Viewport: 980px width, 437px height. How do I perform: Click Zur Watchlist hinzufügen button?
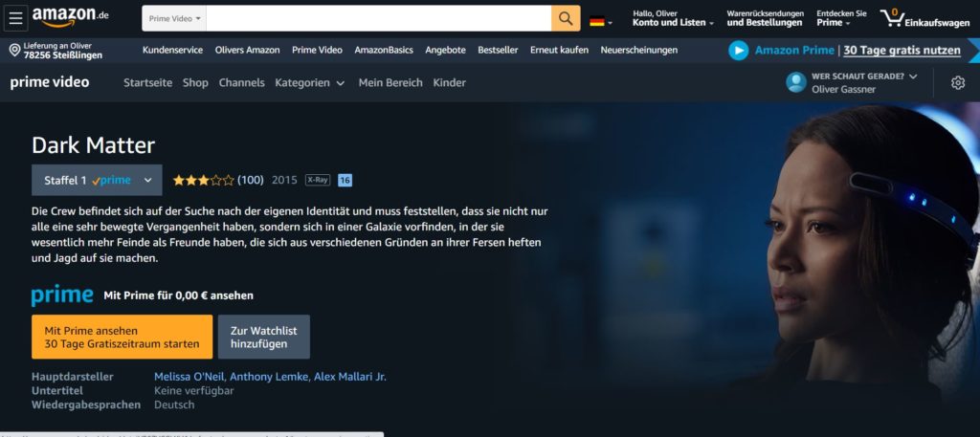pyautogui.click(x=264, y=337)
